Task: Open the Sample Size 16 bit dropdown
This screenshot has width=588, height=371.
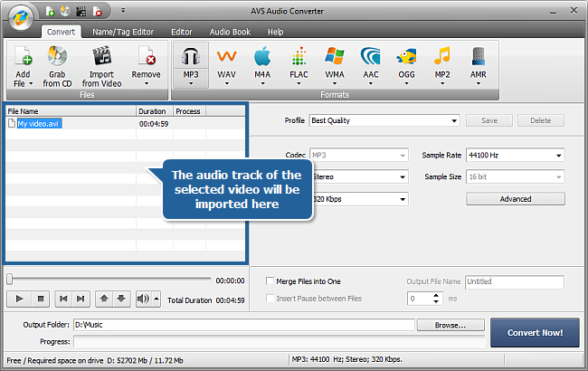Action: click(516, 176)
